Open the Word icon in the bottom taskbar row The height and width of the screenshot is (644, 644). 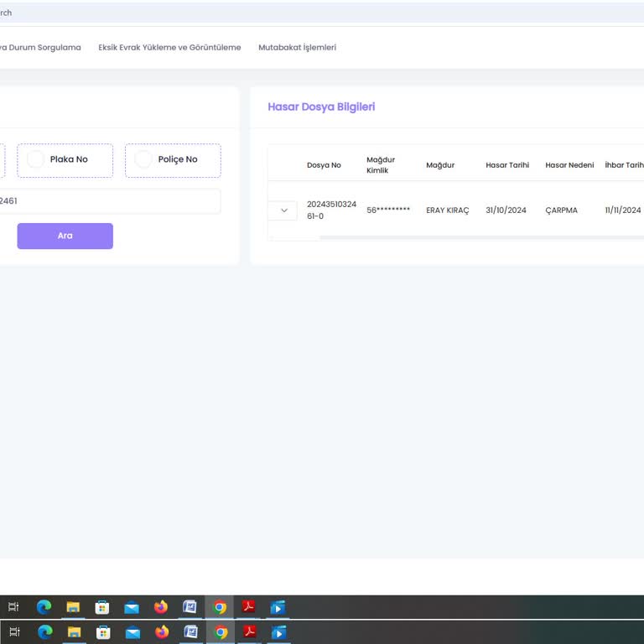pos(190,632)
